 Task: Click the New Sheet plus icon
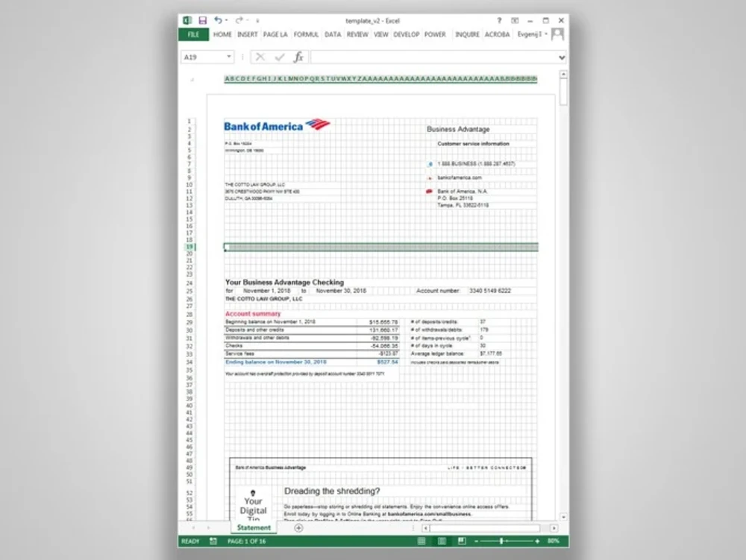(298, 528)
